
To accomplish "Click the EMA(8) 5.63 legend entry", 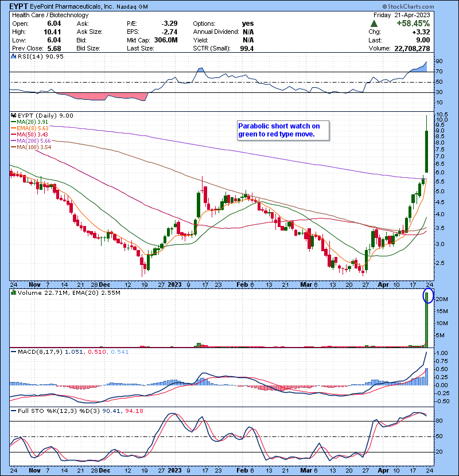I will [x=30, y=128].
